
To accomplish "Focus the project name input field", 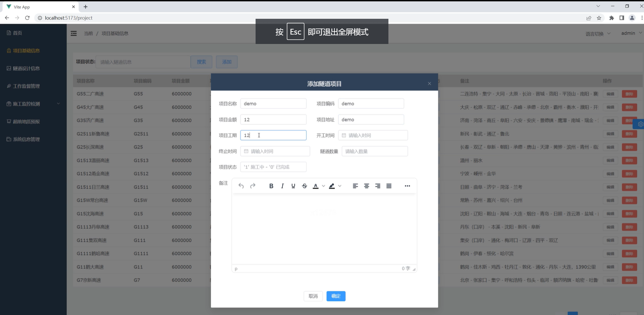I will 273,104.
